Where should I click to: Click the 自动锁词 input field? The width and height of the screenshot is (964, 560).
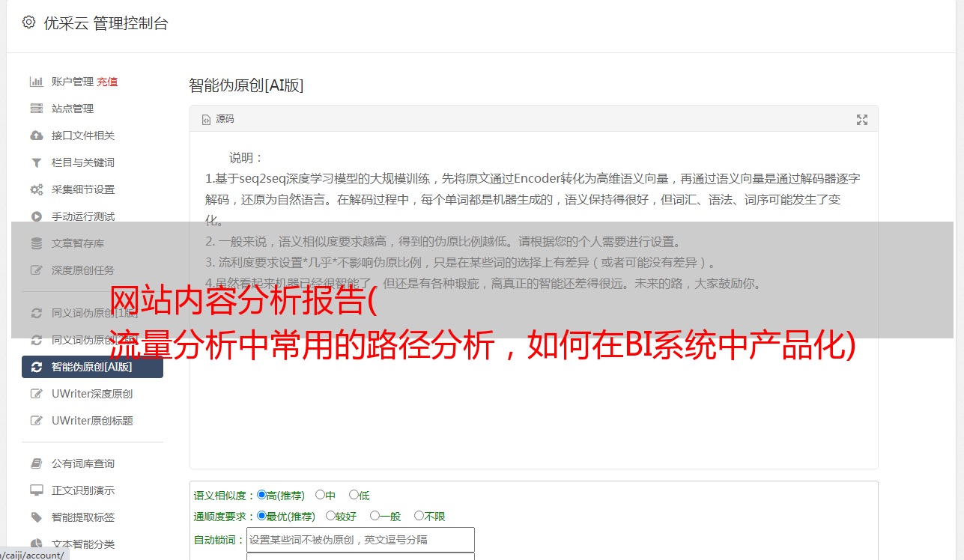click(x=360, y=540)
